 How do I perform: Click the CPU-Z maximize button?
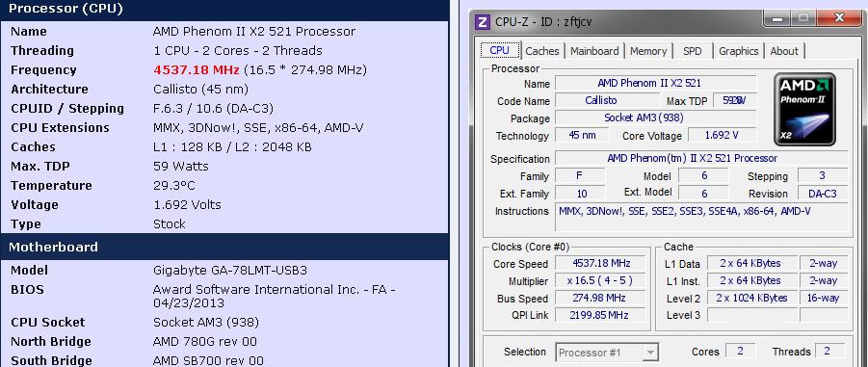pos(802,19)
